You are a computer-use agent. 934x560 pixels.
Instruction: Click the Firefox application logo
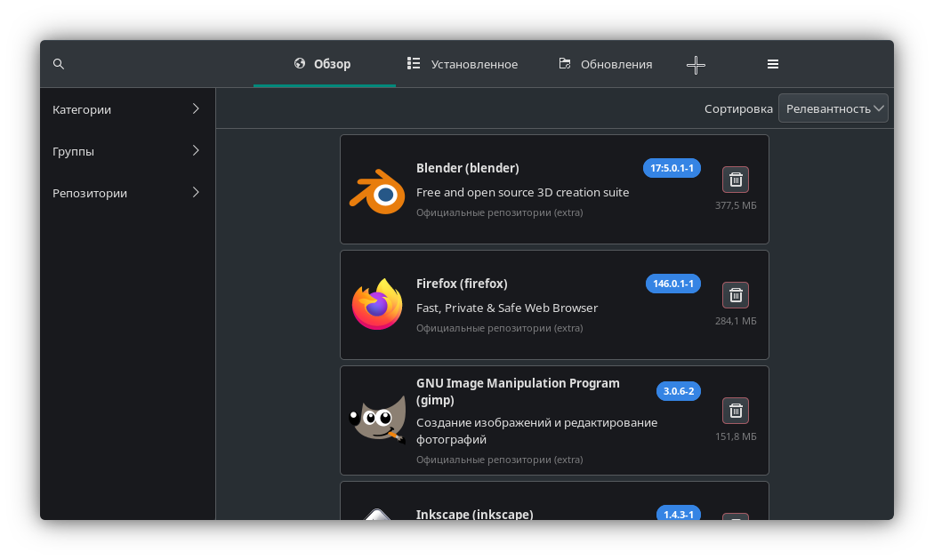378,304
